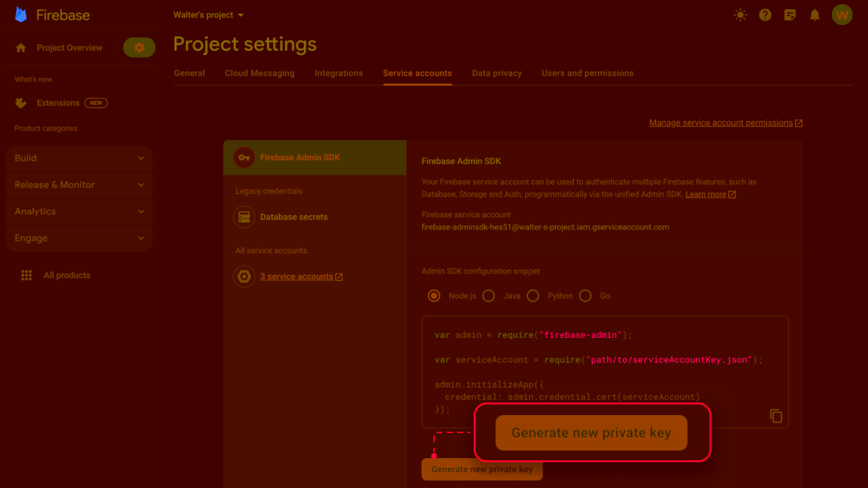Toggle the light/dark theme sun icon
Screen dimensions: 868x488
[x=740, y=15]
